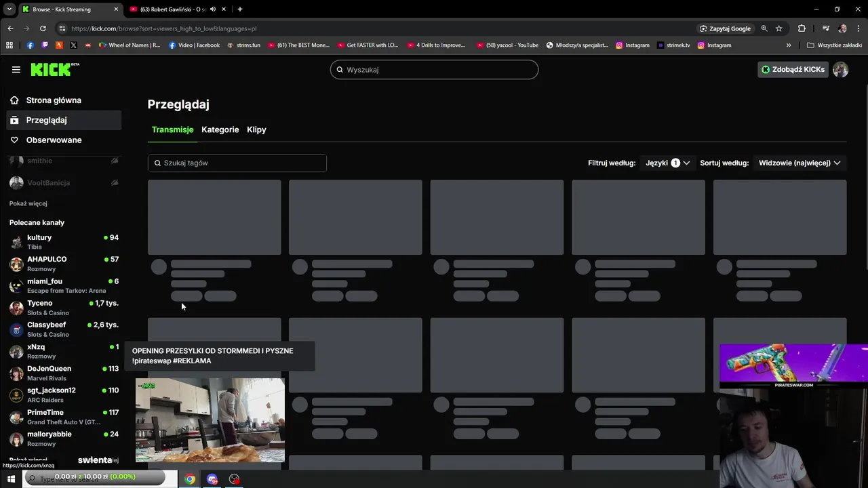Open the Kick hamburger menu
This screenshot has width=868, height=488.
tap(16, 69)
